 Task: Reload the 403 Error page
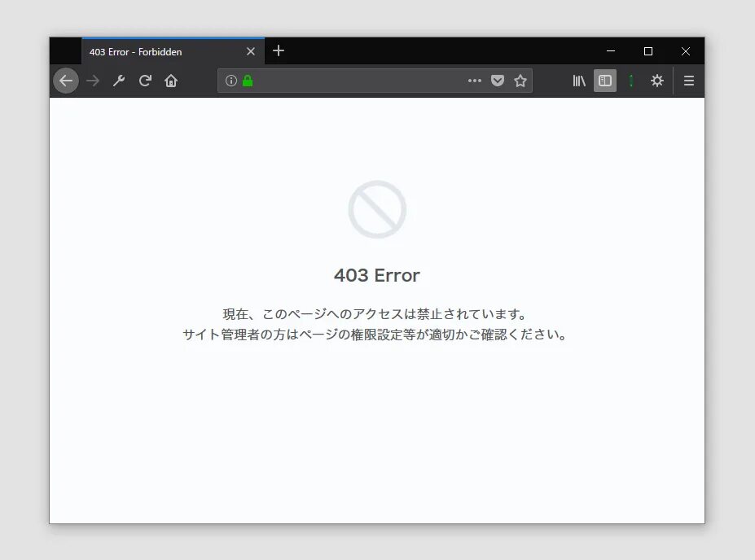click(145, 81)
